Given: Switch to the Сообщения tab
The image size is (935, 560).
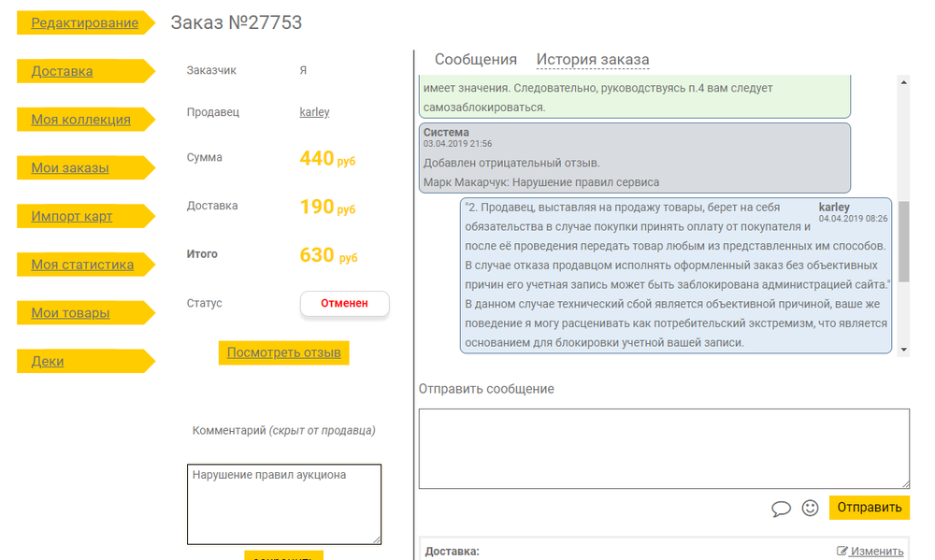Looking at the screenshot, I should (x=475, y=60).
